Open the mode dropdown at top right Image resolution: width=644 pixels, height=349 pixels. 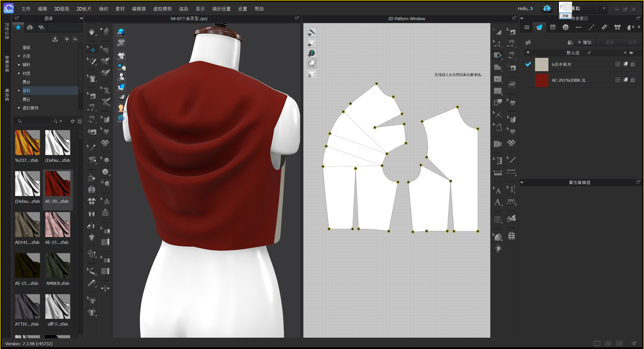604,9
